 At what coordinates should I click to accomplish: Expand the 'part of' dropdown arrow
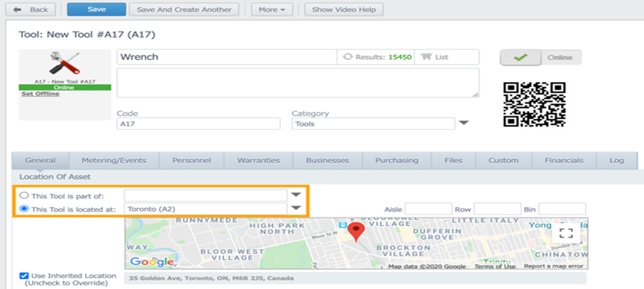[x=296, y=194]
